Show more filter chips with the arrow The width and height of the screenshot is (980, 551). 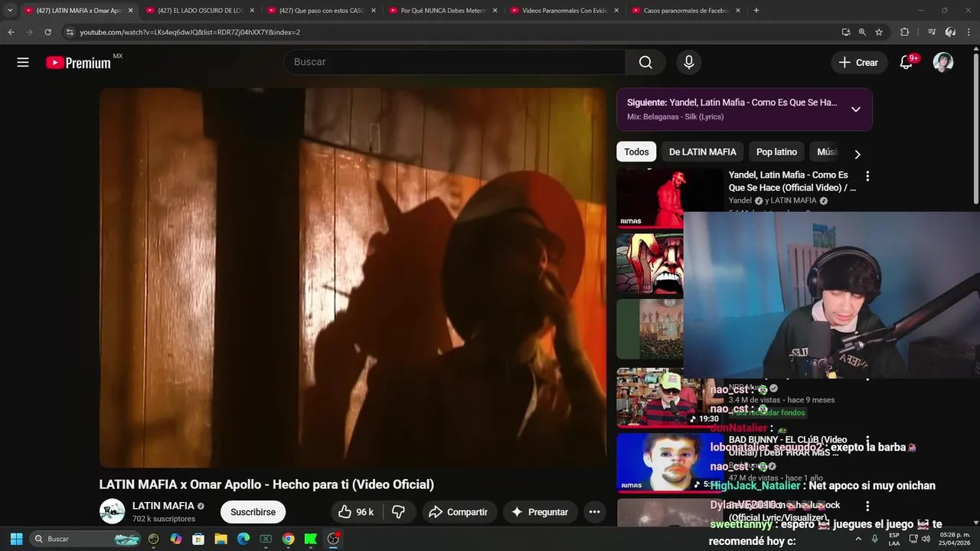point(857,154)
